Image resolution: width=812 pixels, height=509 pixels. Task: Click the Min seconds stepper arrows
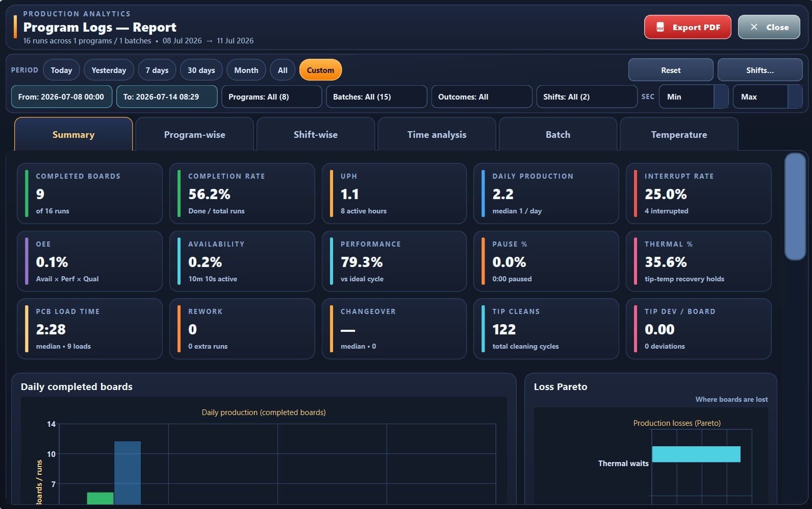click(x=721, y=96)
